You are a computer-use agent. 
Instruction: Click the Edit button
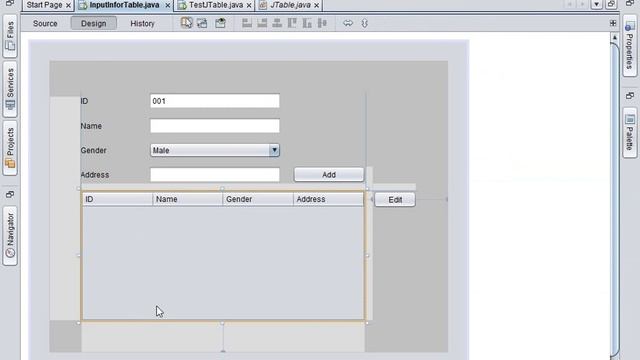click(395, 200)
